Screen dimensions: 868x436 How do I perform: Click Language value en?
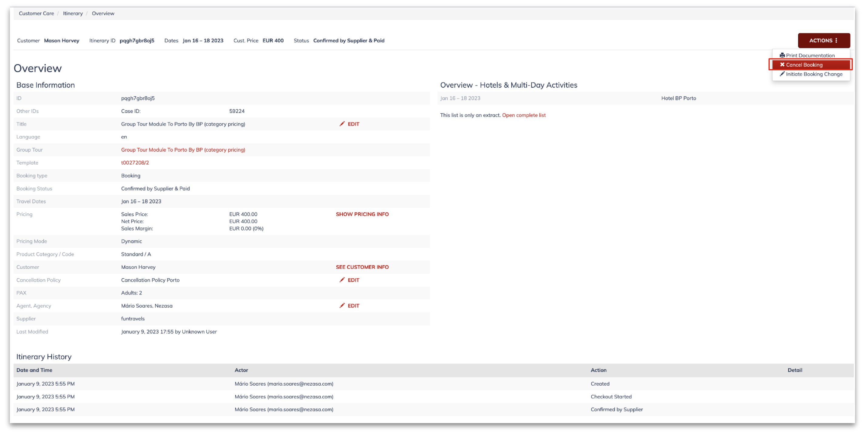[x=124, y=137]
